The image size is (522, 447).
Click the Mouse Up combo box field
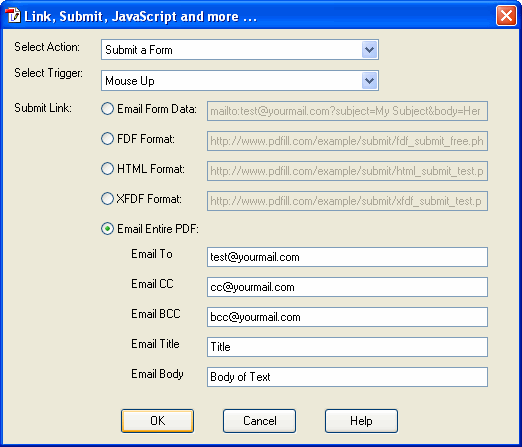[240, 81]
